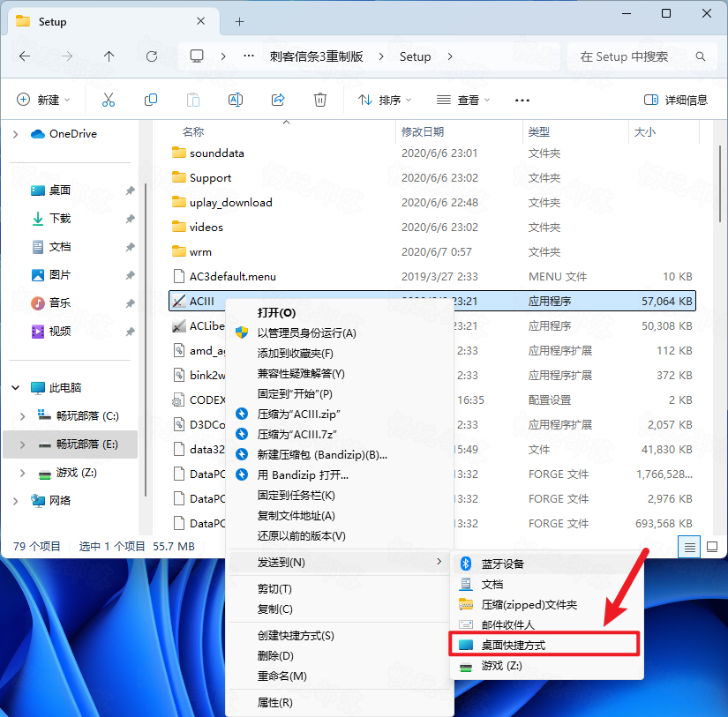Click the search magnifier icon
Screen dimensions: 728x717
click(x=701, y=56)
